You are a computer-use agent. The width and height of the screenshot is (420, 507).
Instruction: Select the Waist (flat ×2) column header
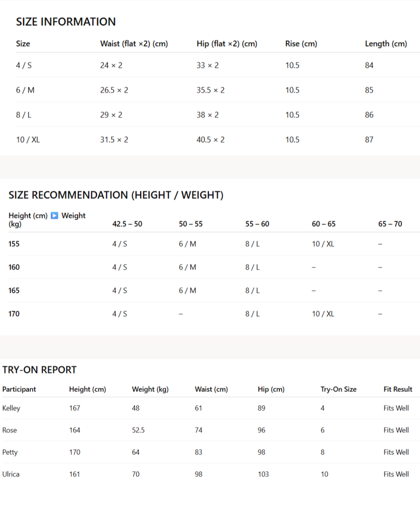point(134,44)
